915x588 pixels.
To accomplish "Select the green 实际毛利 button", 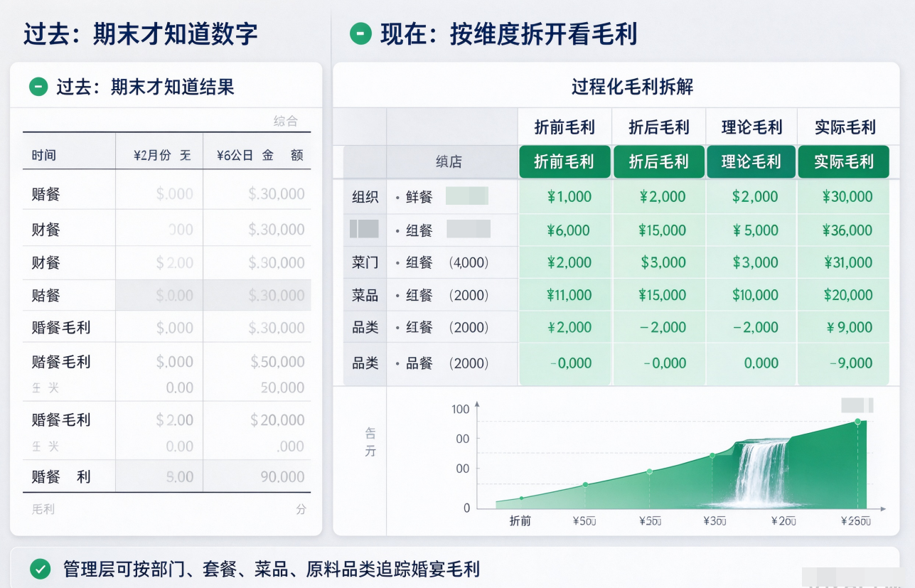I will pos(844,161).
